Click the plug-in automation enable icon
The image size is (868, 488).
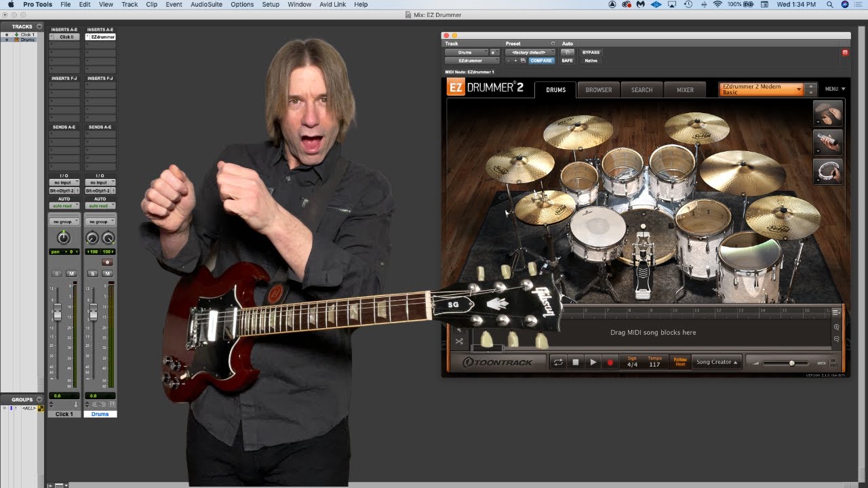tap(568, 52)
